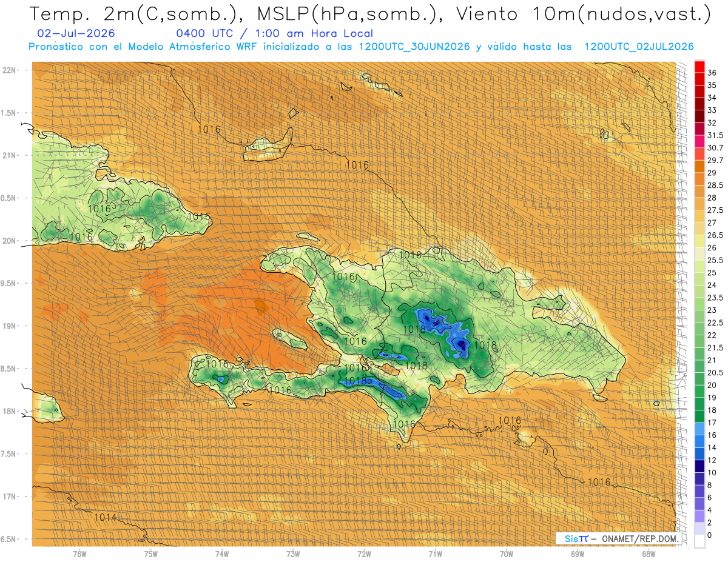
Task: Click the initialization time '1200UTC_30JUN2026'
Action: coord(414,47)
